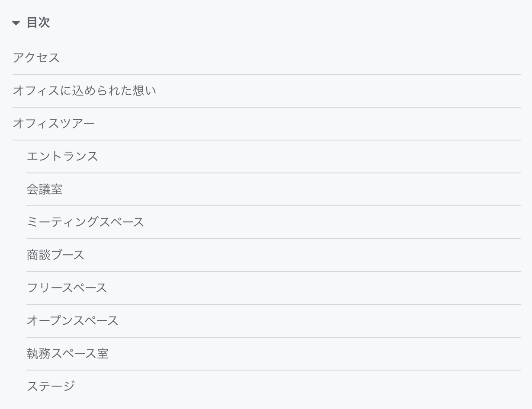Pick オフィスツアー from the table of contents
The height and width of the screenshot is (409, 532).
coord(54,123)
